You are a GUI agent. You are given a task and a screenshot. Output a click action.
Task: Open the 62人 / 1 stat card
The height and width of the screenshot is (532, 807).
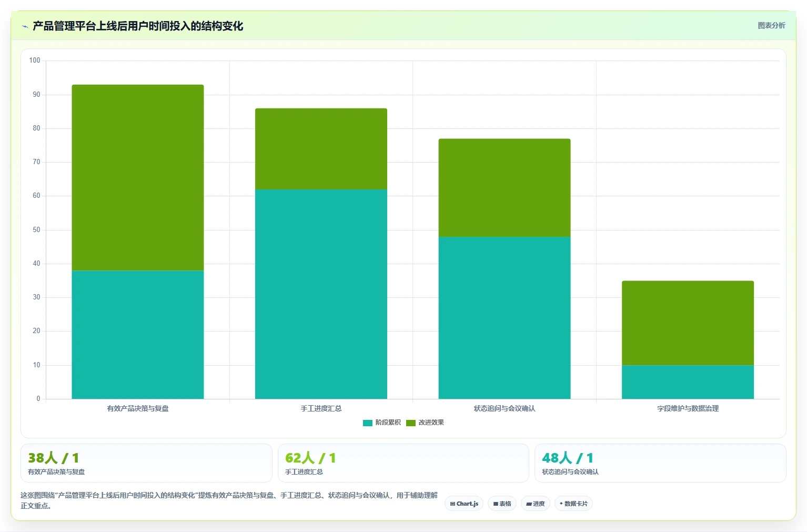coord(403,463)
